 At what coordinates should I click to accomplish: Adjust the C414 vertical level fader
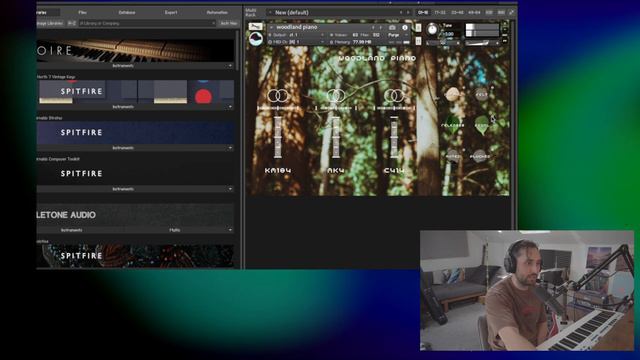394,137
